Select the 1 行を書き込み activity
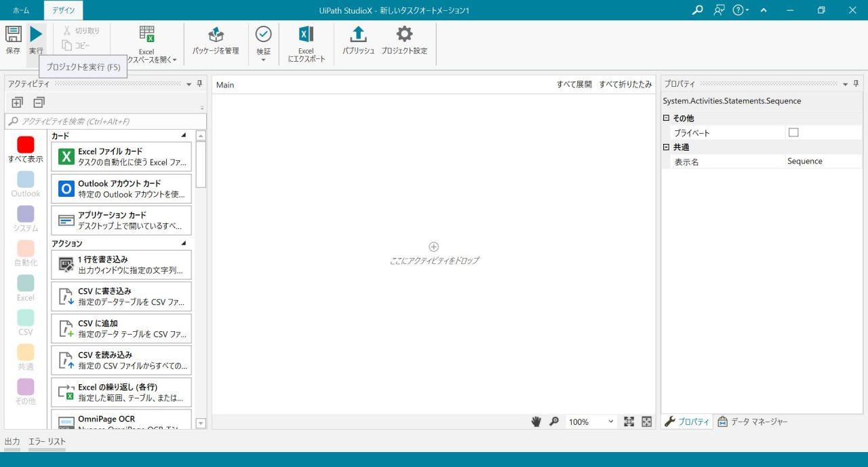This screenshot has height=467, width=868. click(x=121, y=265)
